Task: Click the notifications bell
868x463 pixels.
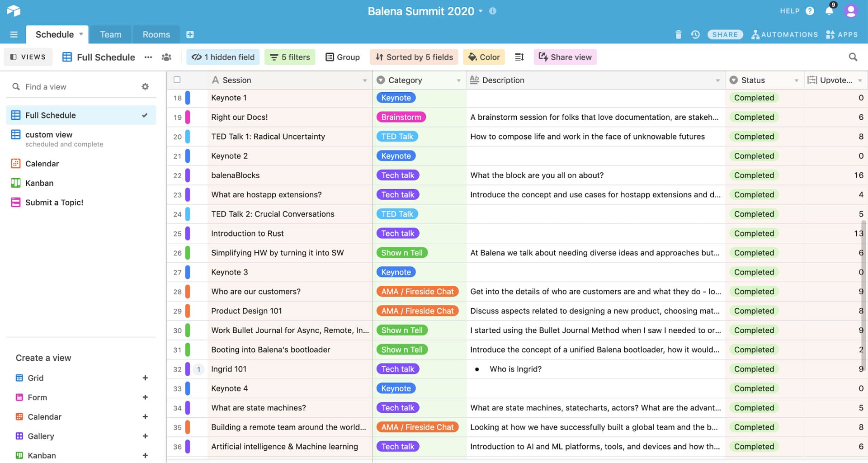Action: coord(829,10)
